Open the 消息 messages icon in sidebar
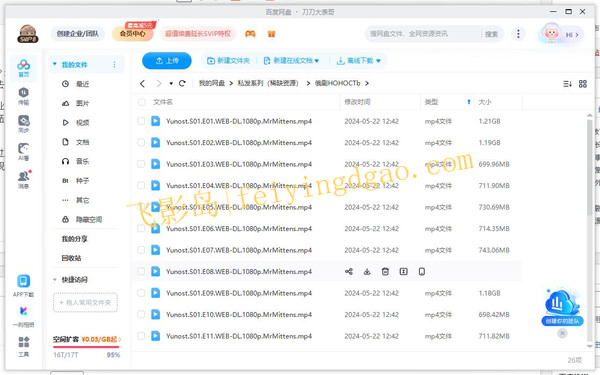Image resolution: width=600 pixels, height=375 pixels. (24, 179)
